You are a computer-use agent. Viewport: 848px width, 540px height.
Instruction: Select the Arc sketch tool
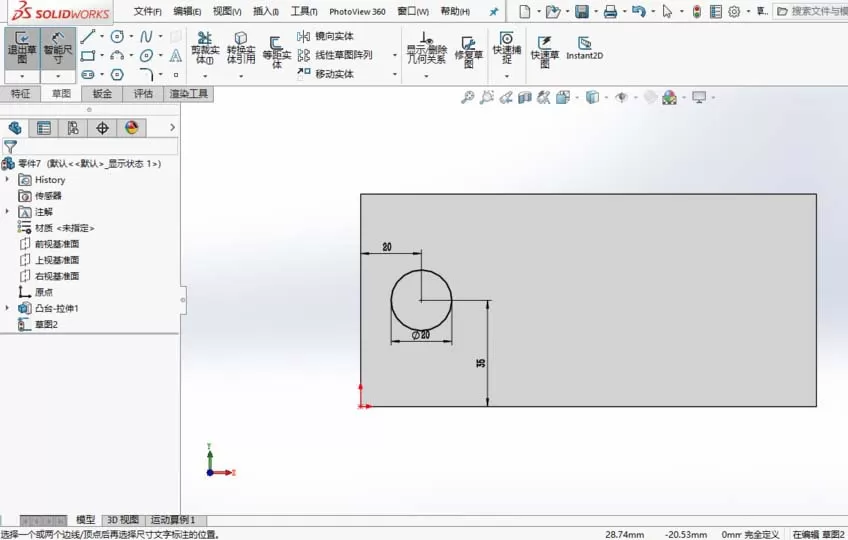point(117,56)
